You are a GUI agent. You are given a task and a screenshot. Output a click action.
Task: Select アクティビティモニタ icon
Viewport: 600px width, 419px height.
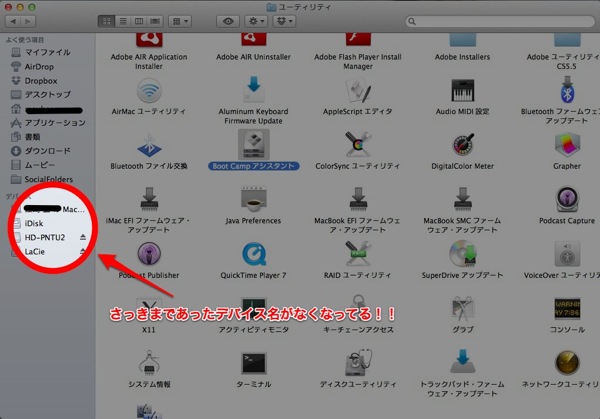pyautogui.click(x=253, y=309)
